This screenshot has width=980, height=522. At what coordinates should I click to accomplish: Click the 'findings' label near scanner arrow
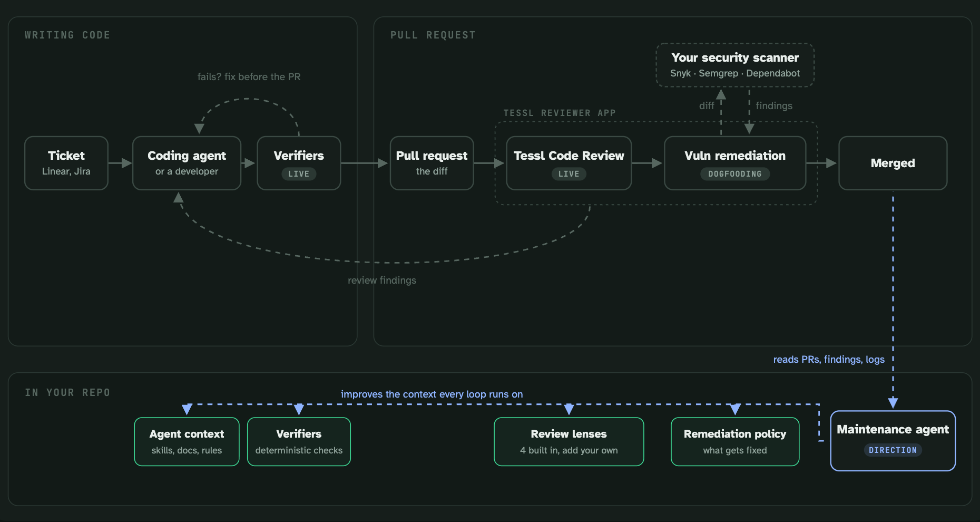click(774, 105)
